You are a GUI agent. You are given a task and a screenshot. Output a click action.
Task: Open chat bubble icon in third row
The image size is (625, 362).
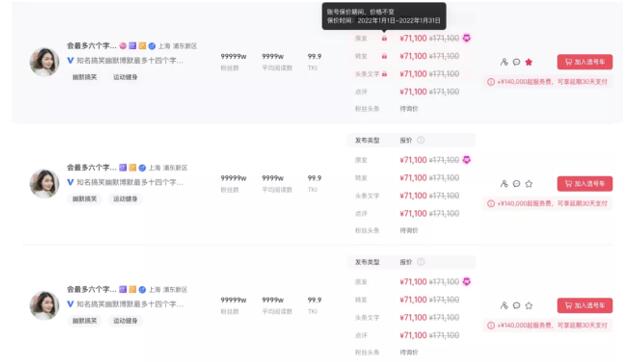click(516, 305)
